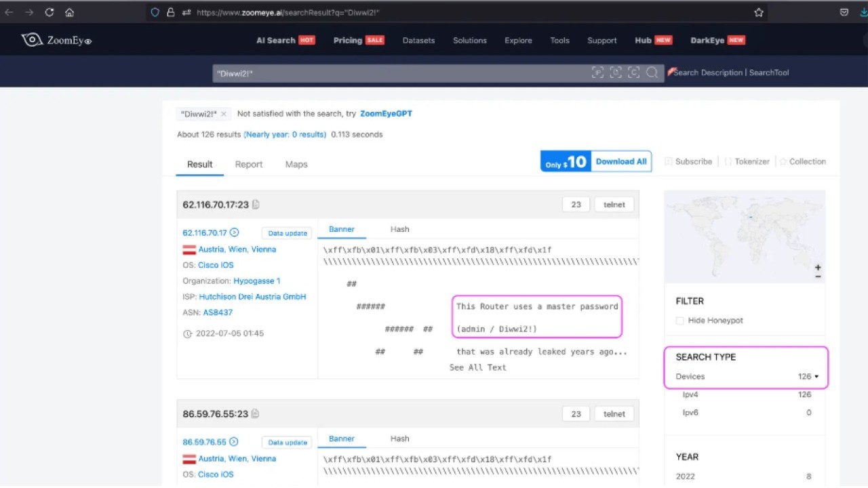
Task: Click arrow icon next to 86.59.76.55 link
Action: pos(234,442)
